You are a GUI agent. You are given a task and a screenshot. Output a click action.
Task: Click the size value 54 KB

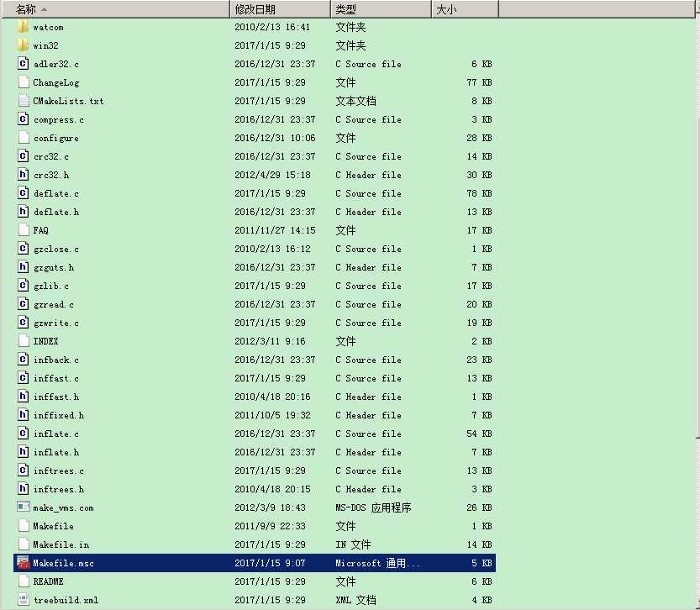tap(480, 434)
